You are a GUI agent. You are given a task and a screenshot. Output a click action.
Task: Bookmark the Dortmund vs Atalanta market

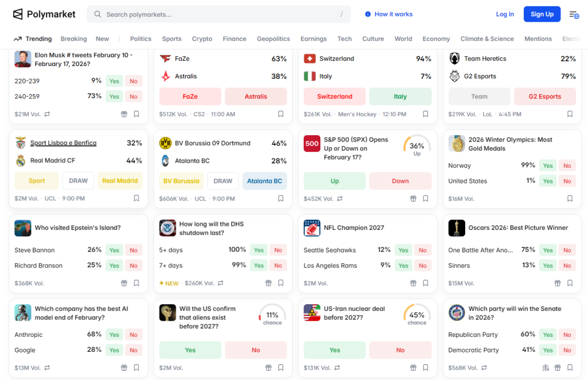281,198
